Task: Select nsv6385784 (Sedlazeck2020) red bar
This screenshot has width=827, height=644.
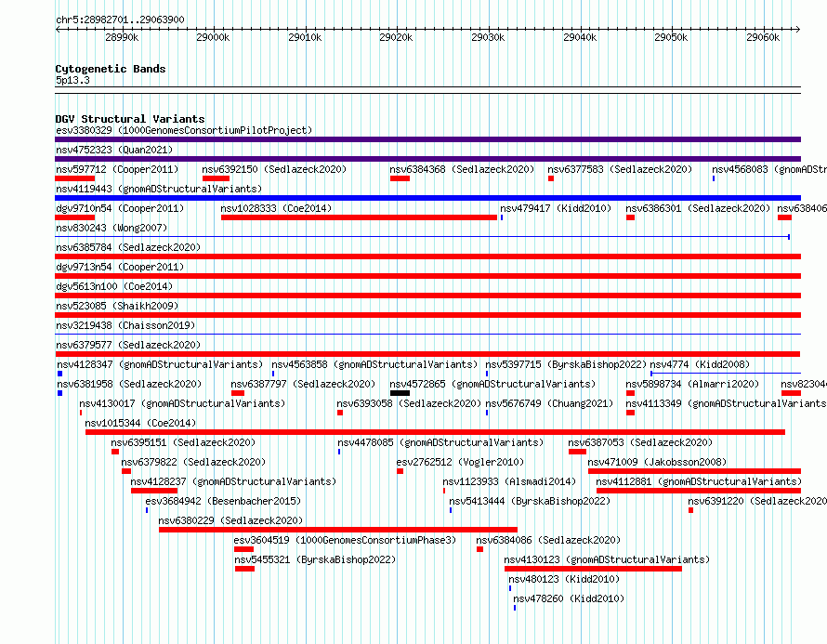Action: tap(427, 256)
